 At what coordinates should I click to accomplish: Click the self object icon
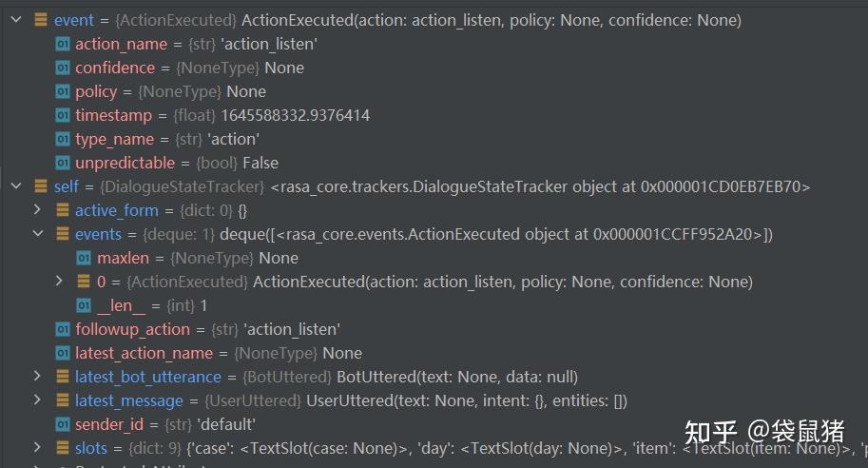tap(40, 186)
